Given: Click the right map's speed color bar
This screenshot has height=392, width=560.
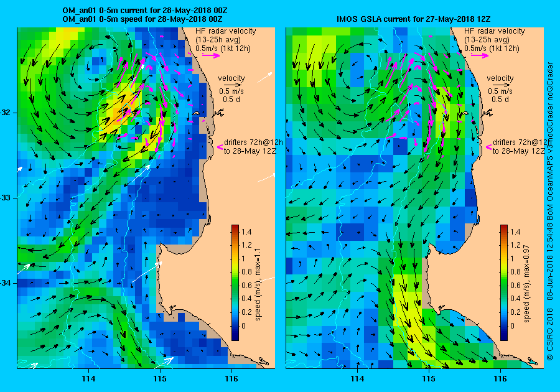Looking at the screenshot, I should click(x=503, y=282).
